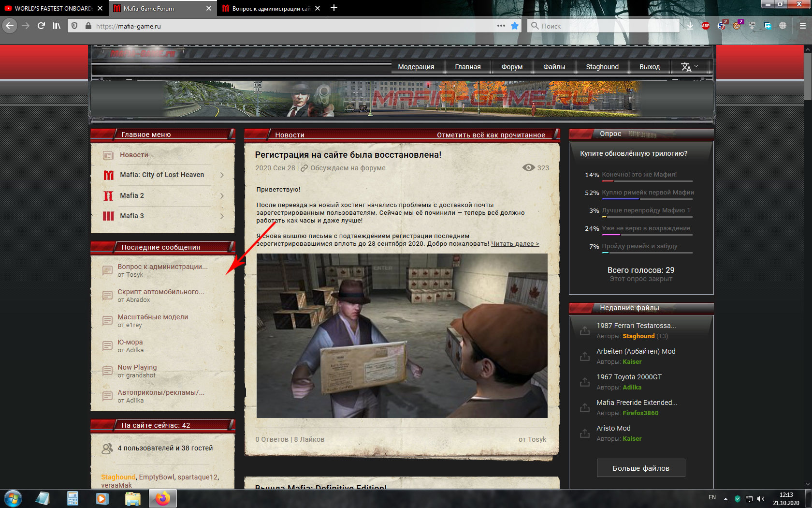Image resolution: width=812 pixels, height=508 pixels.
Task: Click the eye views icon next to 323
Action: point(528,167)
